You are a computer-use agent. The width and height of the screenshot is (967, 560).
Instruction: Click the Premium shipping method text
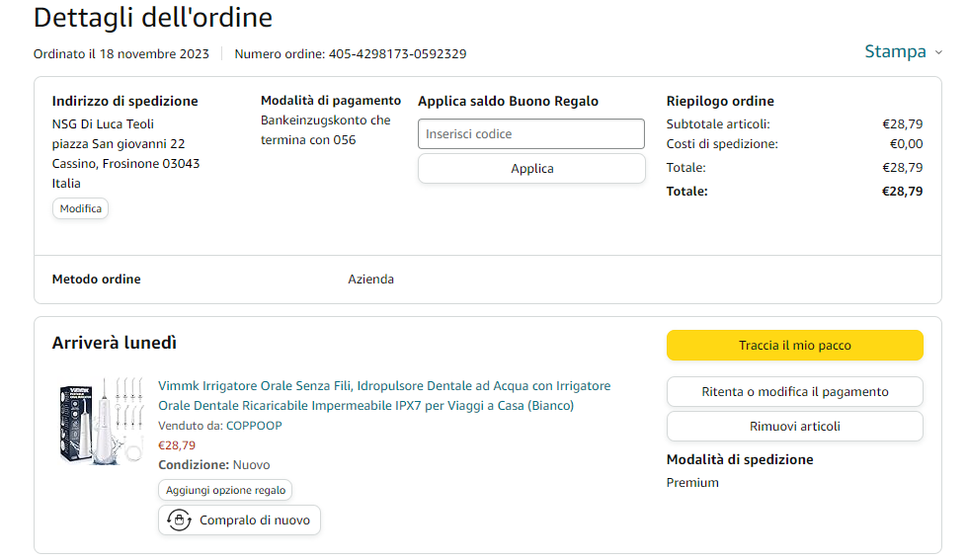(692, 483)
